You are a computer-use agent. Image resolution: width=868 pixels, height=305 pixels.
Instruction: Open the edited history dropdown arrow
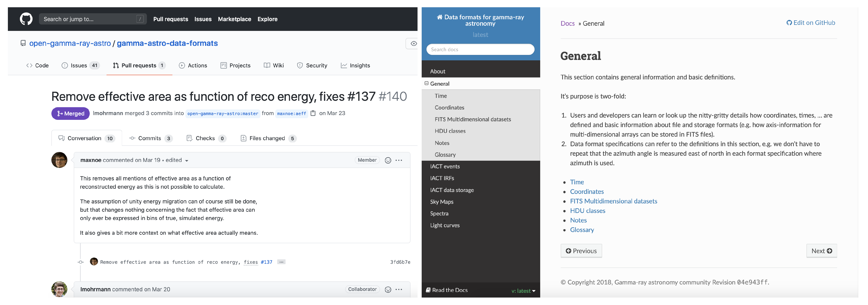tap(187, 161)
